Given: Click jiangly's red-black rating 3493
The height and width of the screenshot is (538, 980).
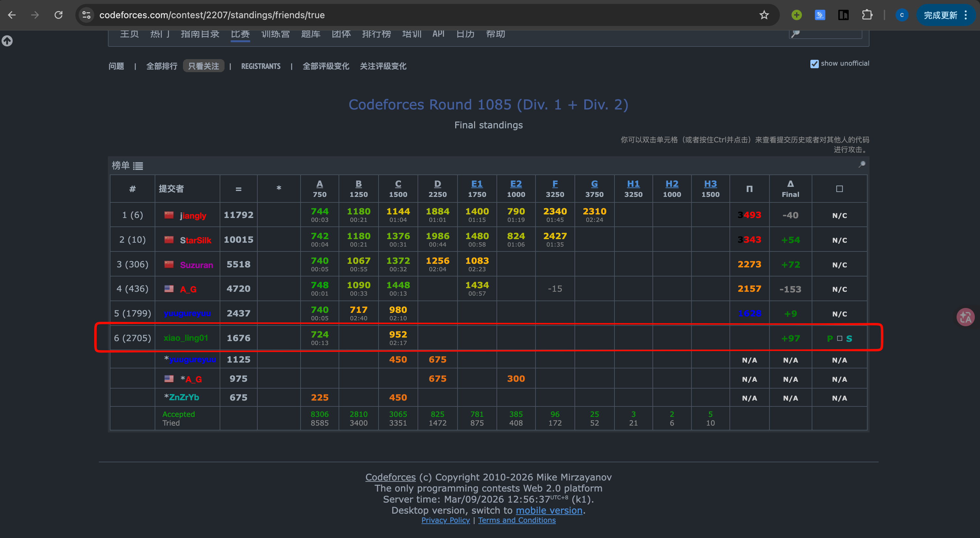Looking at the screenshot, I should coord(749,215).
